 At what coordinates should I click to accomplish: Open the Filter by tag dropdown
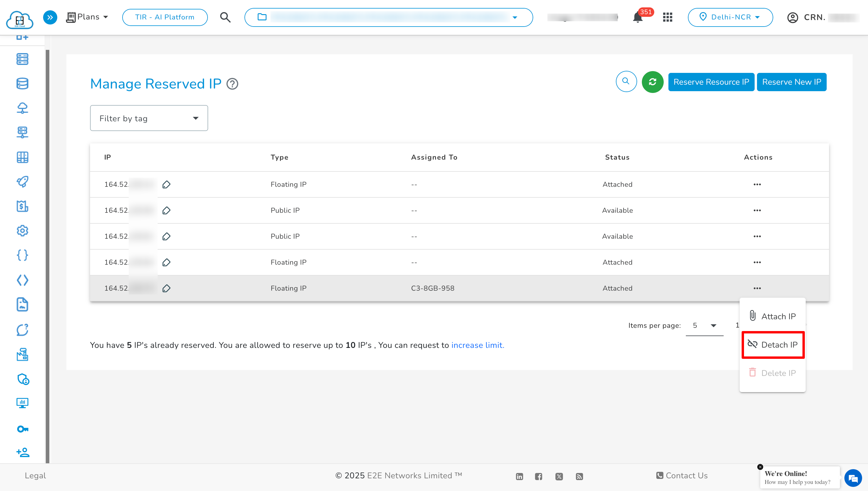point(149,118)
